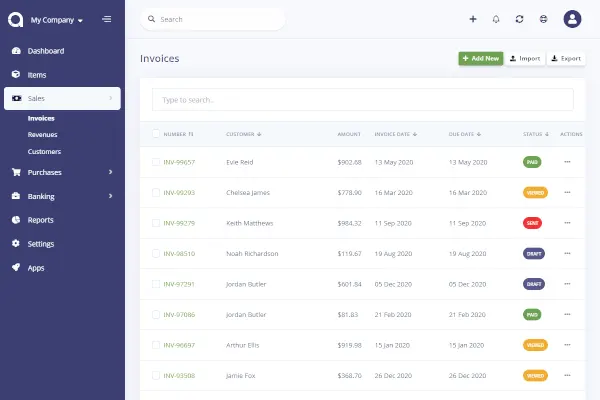This screenshot has width=600, height=400.
Task: Go to Revenues submenu item
Action: tap(42, 134)
